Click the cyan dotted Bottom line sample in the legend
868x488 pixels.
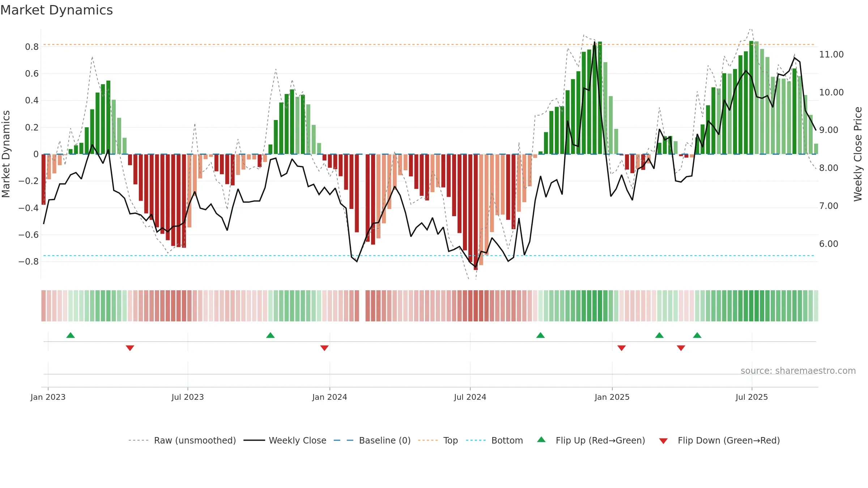point(476,440)
